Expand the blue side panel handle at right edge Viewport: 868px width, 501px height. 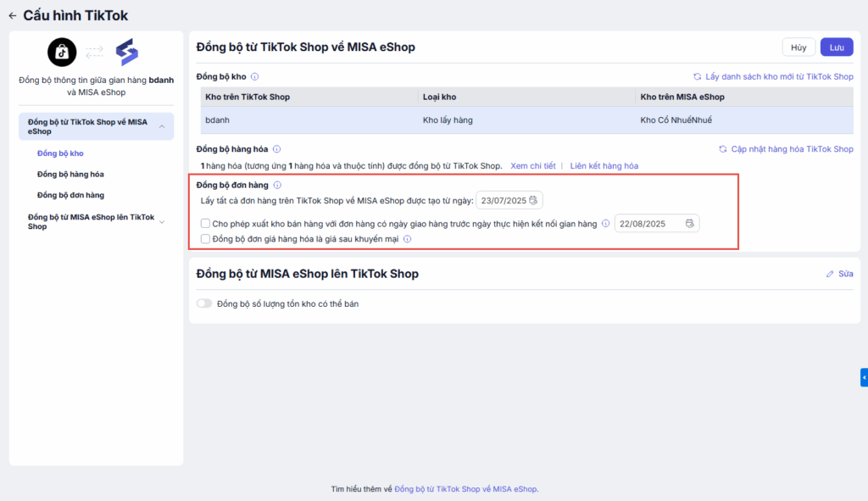pyautogui.click(x=864, y=377)
